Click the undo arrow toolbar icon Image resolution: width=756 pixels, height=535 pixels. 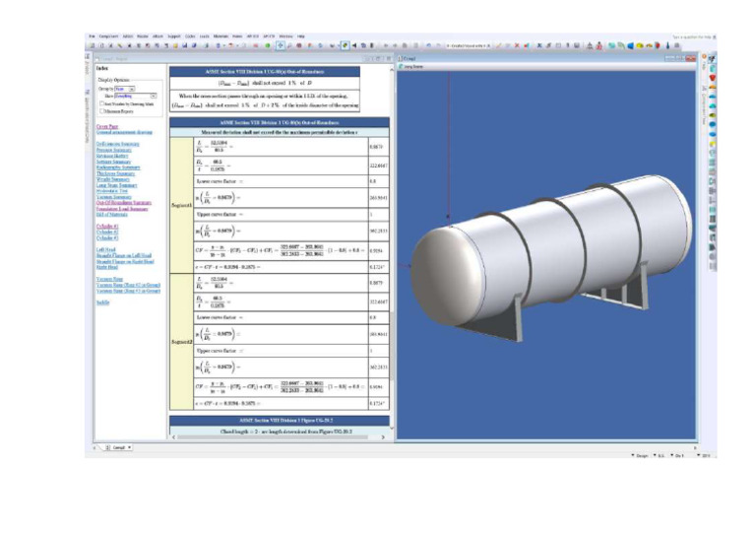pyautogui.click(x=428, y=46)
